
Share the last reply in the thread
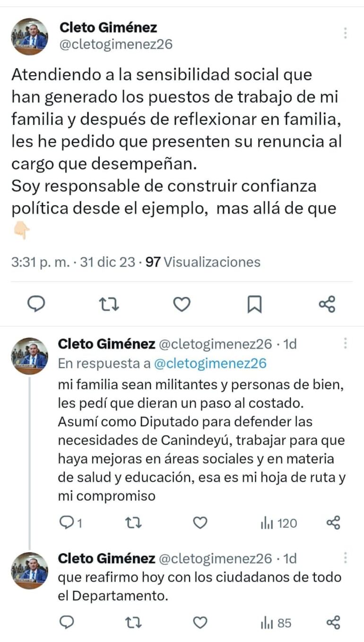point(336,623)
